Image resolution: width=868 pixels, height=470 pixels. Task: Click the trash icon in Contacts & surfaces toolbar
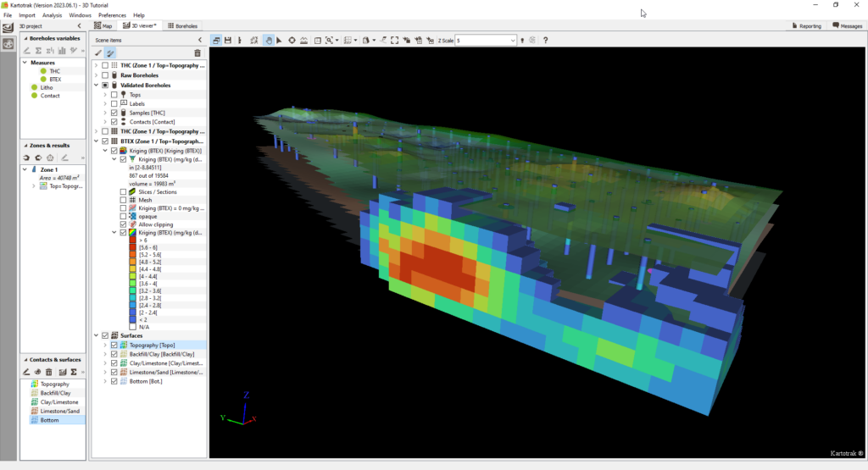click(48, 372)
